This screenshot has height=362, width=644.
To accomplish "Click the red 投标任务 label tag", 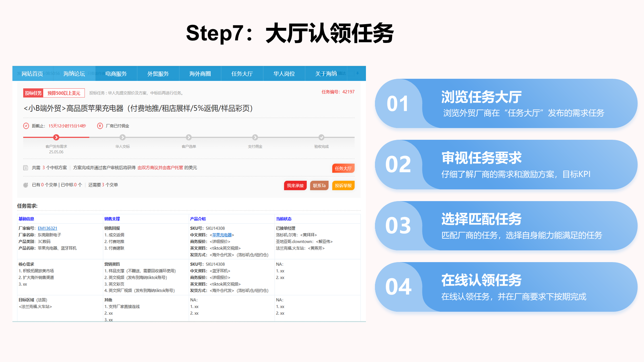I will 33,93.
